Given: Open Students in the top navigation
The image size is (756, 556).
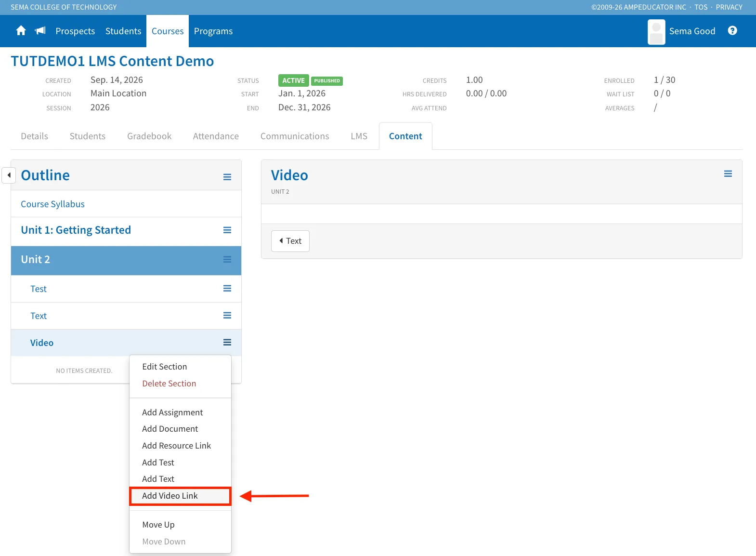Looking at the screenshot, I should [x=123, y=31].
